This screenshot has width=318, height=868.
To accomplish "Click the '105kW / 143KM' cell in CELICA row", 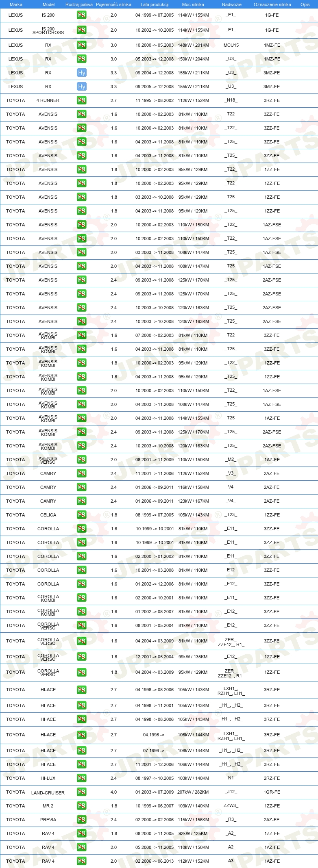I will pos(193,515).
